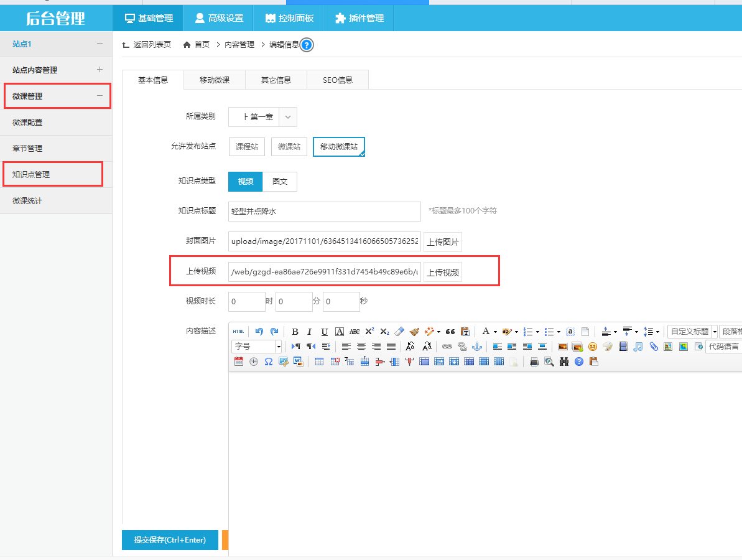This screenshot has height=560, width=742.
Task: Toggle bold formatting in the editor
Action: click(295, 332)
